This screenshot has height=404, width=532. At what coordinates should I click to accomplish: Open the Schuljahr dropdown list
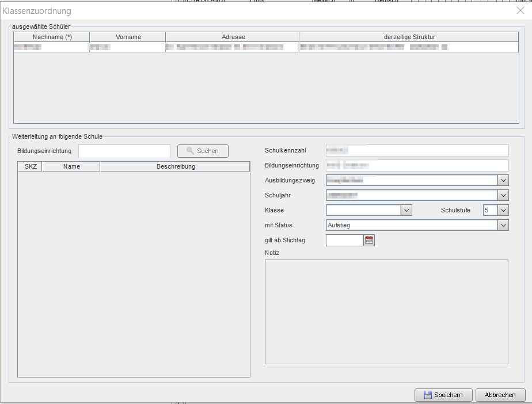(503, 195)
